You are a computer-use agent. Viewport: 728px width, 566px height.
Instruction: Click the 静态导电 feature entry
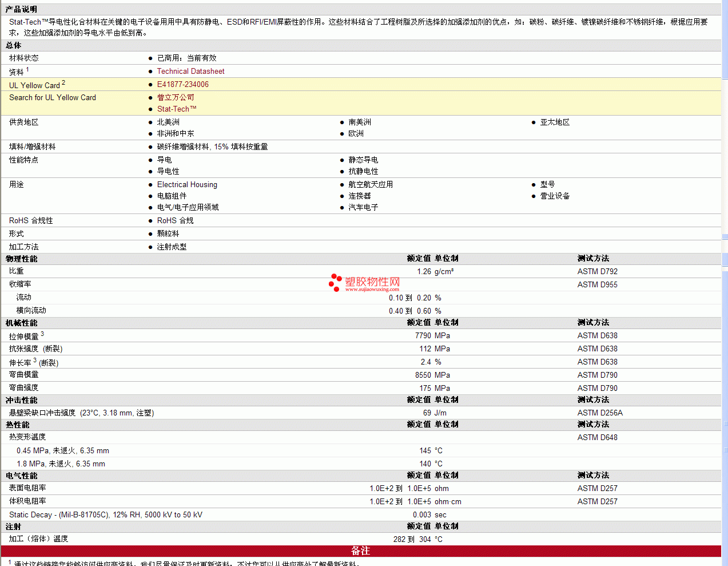pos(363,160)
